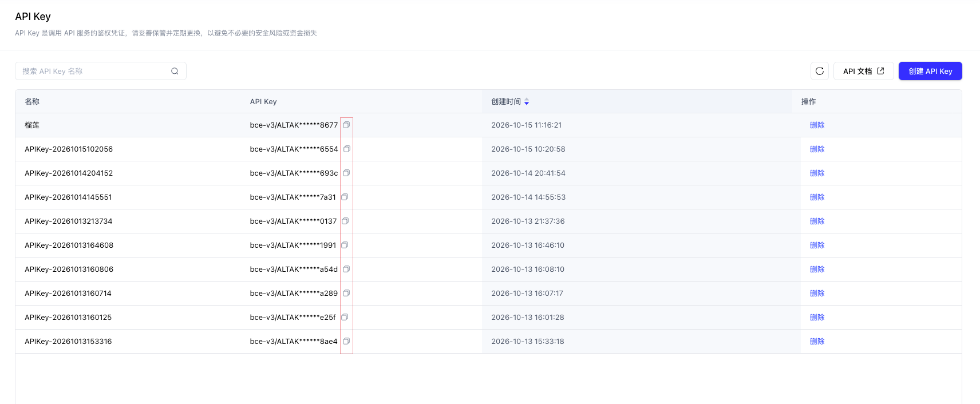Click the timestamp 2026-10-14 14:55:53

tap(528, 197)
